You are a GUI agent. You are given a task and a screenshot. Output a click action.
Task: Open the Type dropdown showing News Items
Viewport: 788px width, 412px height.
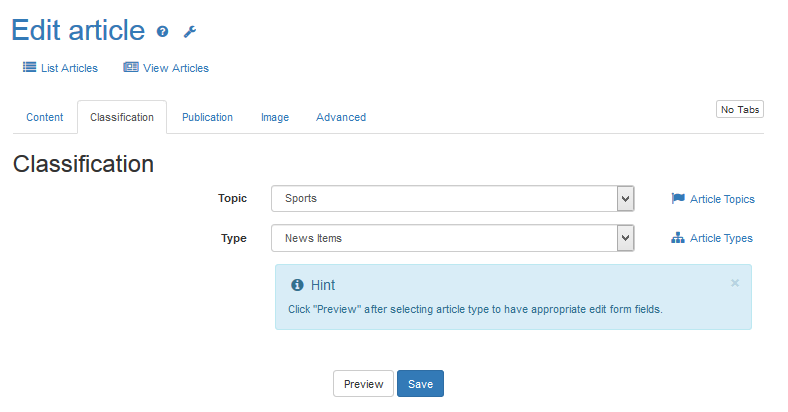pos(444,238)
